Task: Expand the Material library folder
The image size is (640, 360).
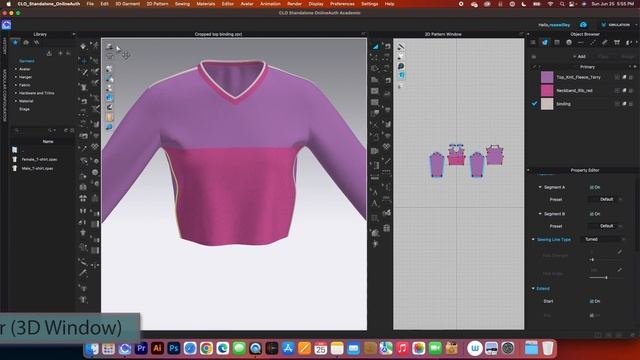Action: pos(16,101)
